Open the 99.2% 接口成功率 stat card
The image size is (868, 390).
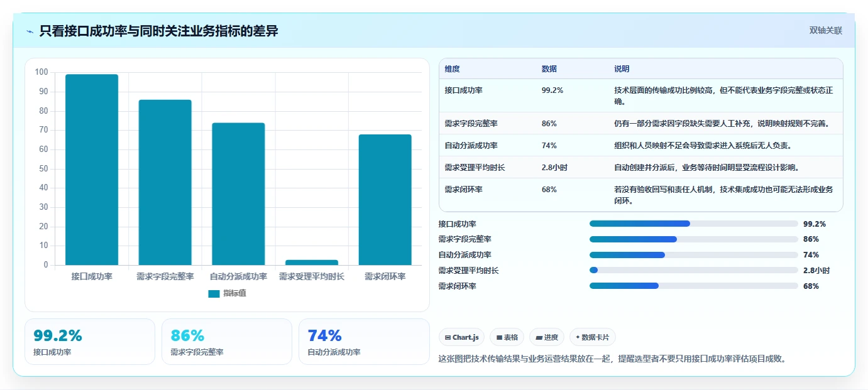coord(90,342)
